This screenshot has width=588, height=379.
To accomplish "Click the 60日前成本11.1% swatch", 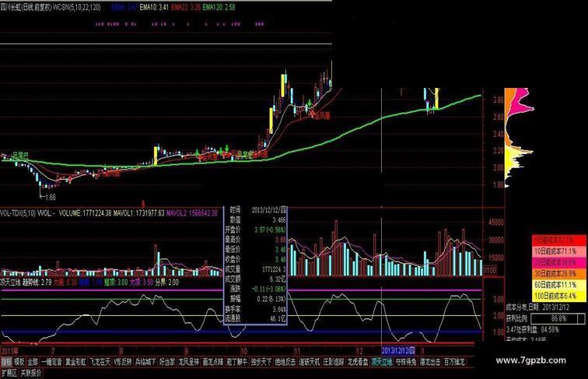I will click(x=558, y=284).
